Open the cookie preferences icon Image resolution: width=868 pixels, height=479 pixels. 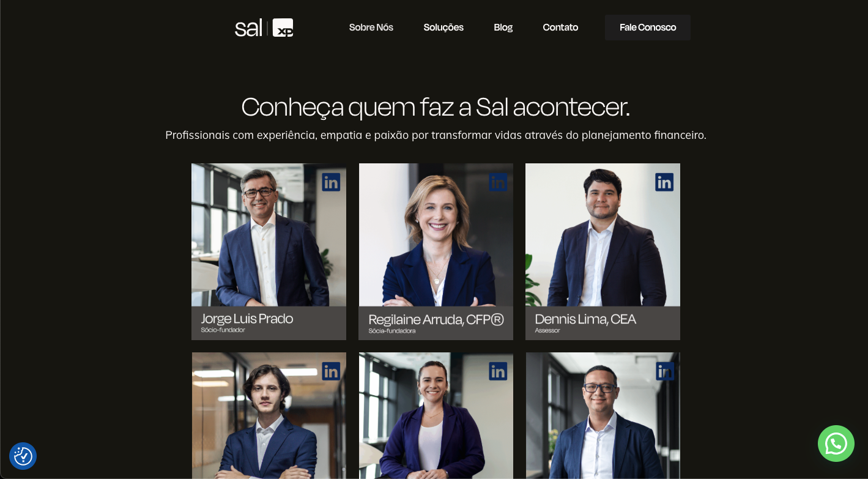(23, 456)
